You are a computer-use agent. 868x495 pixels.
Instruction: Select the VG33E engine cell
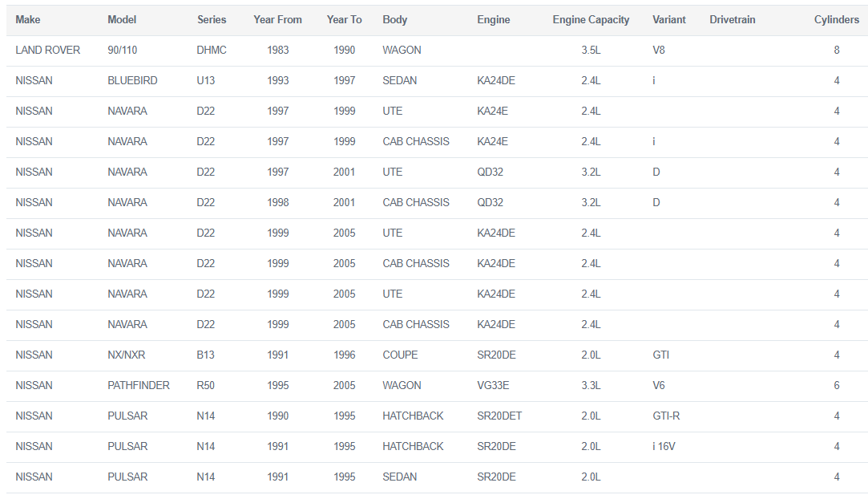click(493, 385)
